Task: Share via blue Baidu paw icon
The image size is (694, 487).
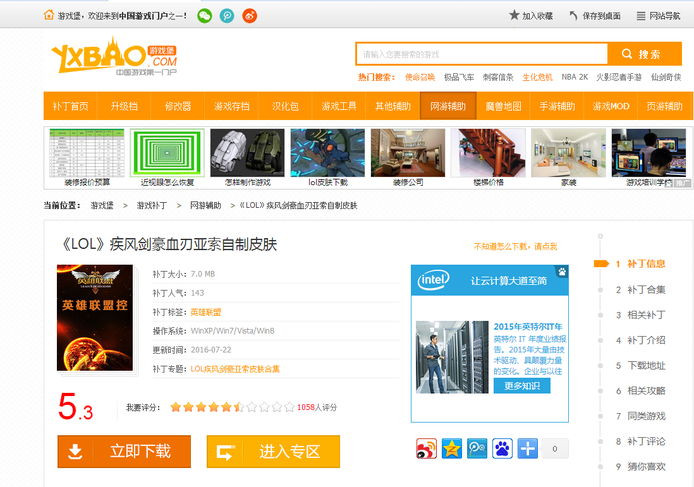Action: (502, 448)
